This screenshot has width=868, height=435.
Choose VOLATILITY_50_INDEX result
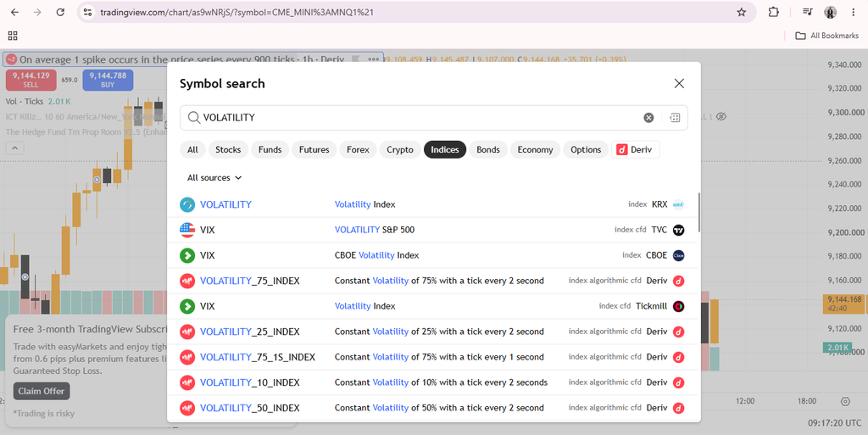click(433, 408)
